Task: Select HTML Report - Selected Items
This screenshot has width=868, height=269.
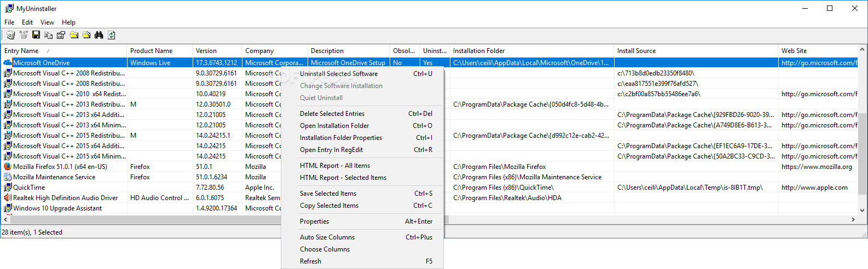Action: click(362, 178)
